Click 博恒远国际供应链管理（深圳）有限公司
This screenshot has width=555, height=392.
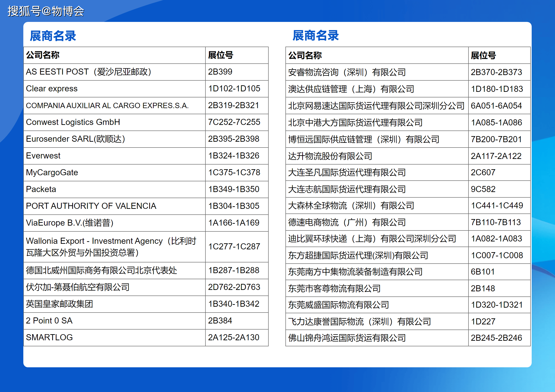pyautogui.click(x=364, y=139)
